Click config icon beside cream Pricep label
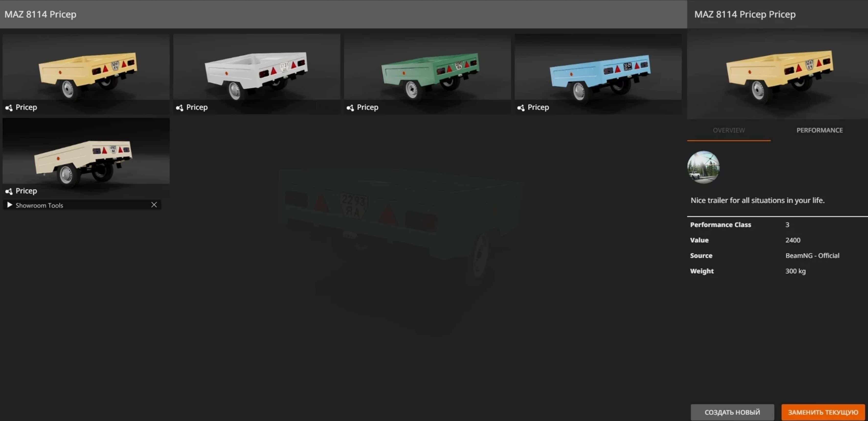 coord(9,191)
